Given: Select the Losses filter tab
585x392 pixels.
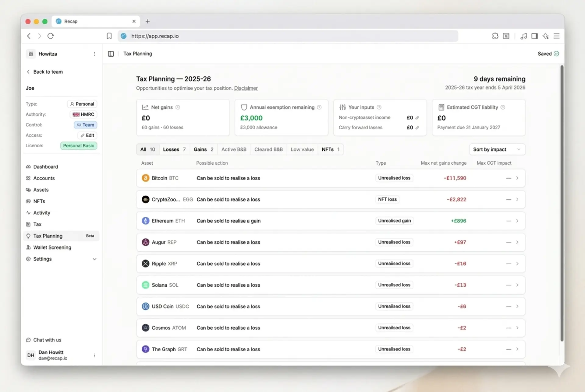Looking at the screenshot, I should (x=174, y=149).
